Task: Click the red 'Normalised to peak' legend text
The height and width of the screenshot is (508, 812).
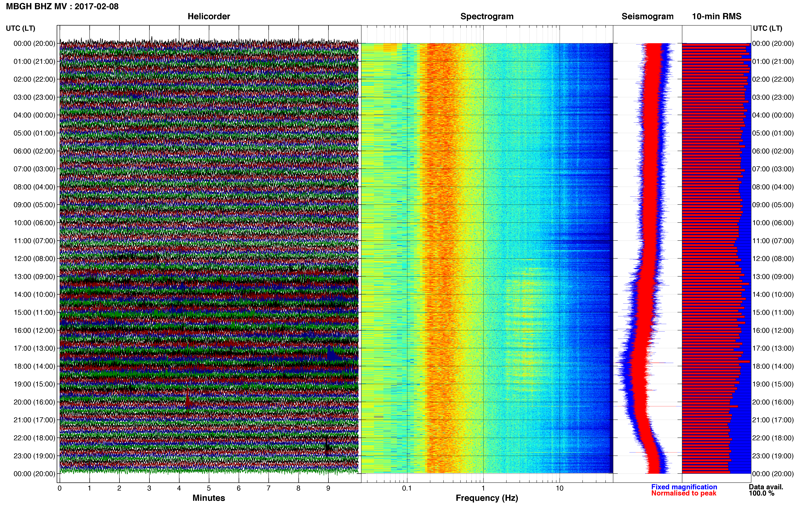Action: (x=684, y=493)
